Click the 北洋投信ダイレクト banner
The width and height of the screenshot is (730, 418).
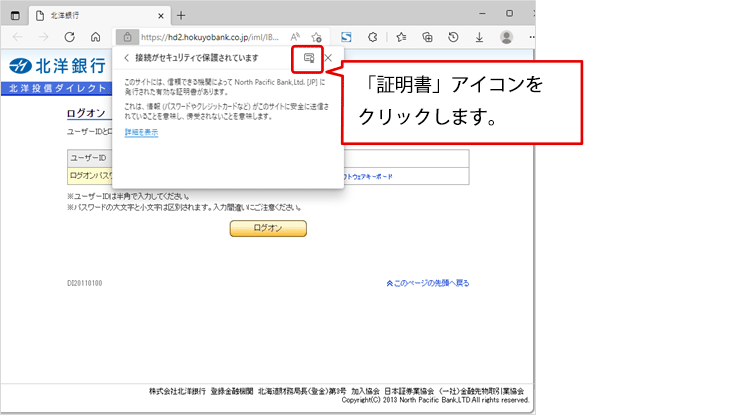(x=56, y=88)
